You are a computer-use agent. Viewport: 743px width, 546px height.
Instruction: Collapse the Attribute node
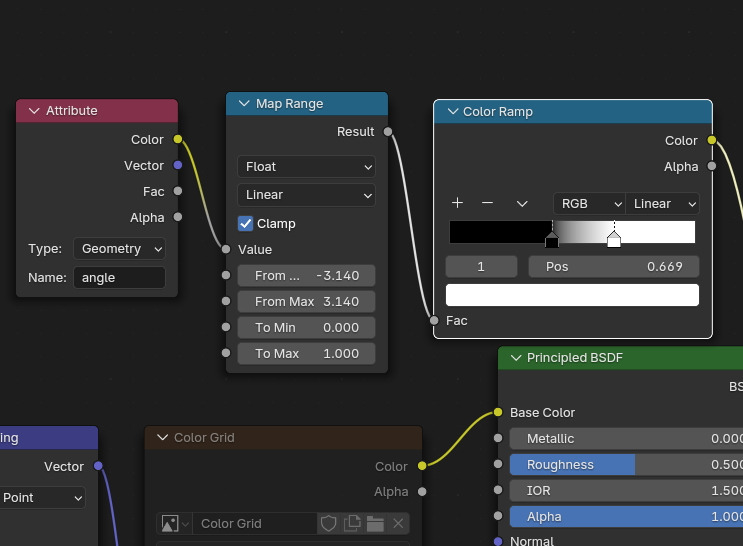(34, 111)
